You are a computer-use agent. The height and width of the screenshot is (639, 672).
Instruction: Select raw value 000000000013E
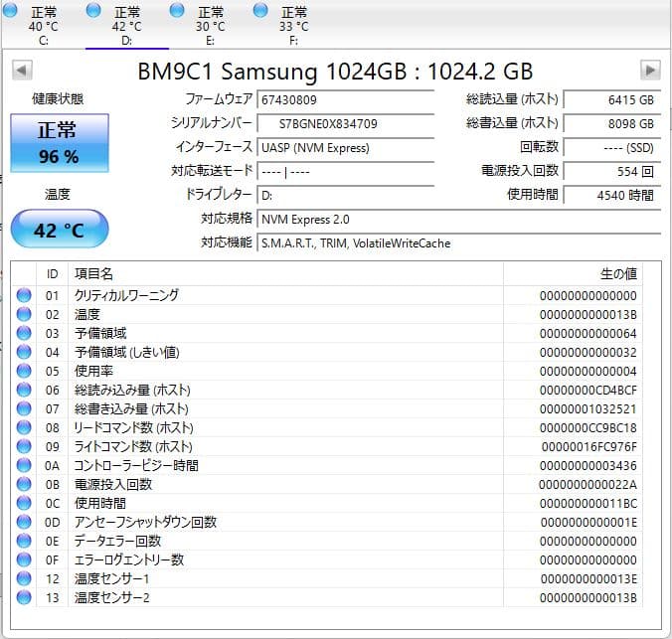(x=588, y=578)
